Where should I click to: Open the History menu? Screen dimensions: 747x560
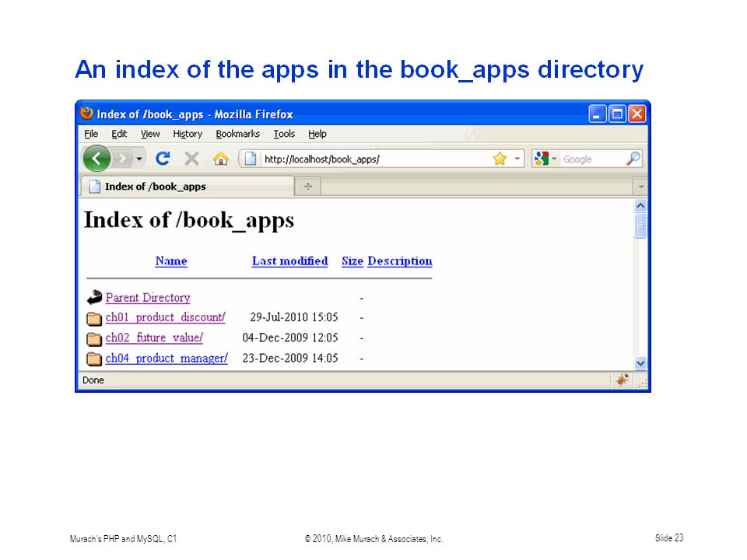(x=188, y=134)
